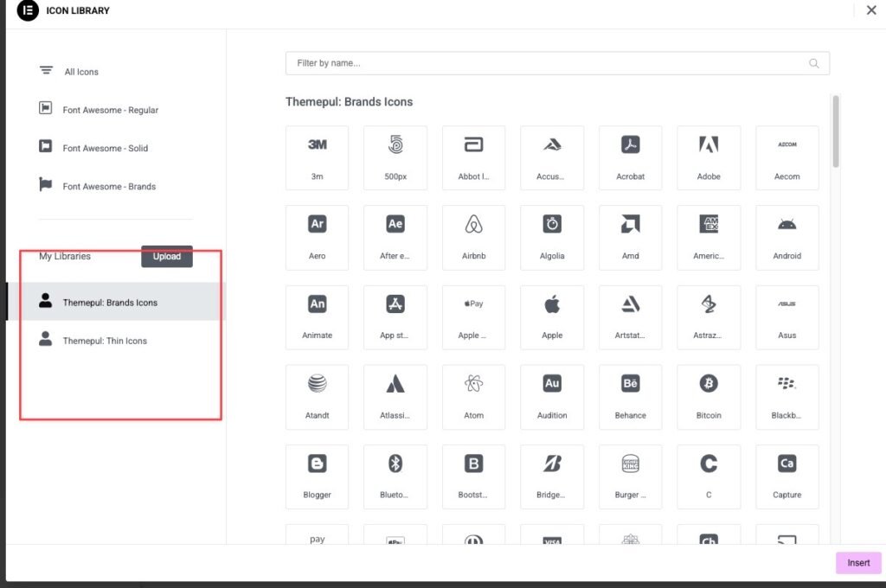Switch to Font Awesome - Solid
886x588 pixels.
[x=93, y=147]
